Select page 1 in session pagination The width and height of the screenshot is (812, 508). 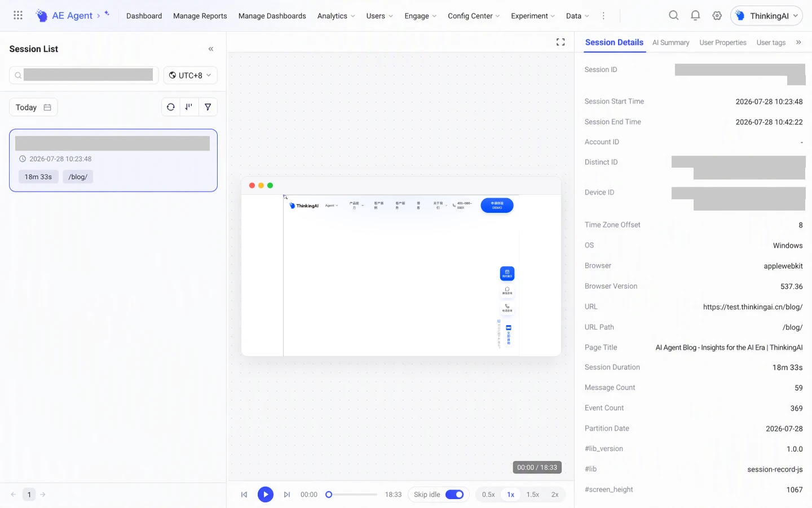[x=29, y=494]
